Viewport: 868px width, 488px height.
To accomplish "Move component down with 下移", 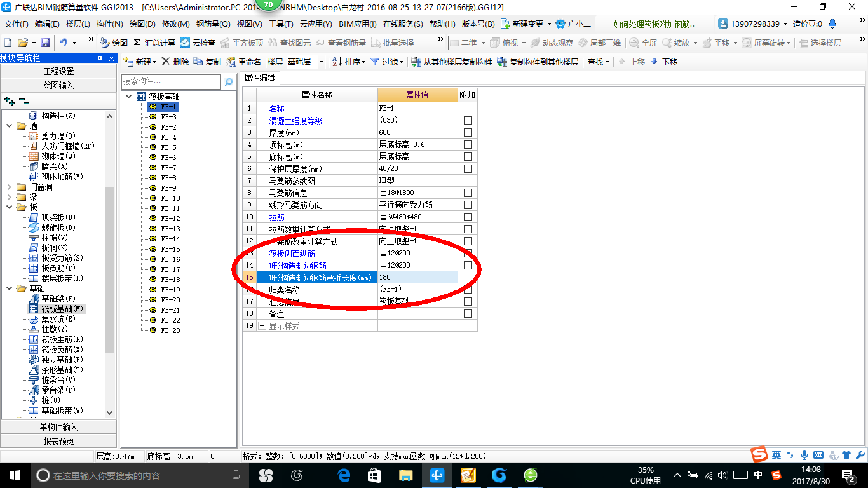I will [x=664, y=62].
